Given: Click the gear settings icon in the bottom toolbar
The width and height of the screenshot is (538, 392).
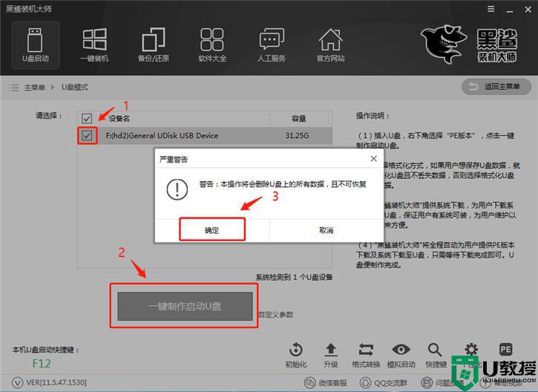Looking at the screenshot, I should click(471, 350).
